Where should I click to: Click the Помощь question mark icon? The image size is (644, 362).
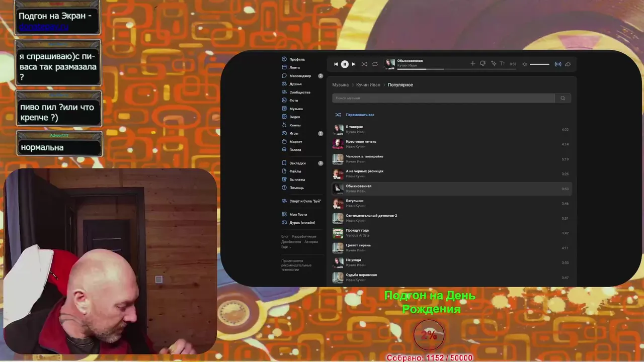click(284, 188)
